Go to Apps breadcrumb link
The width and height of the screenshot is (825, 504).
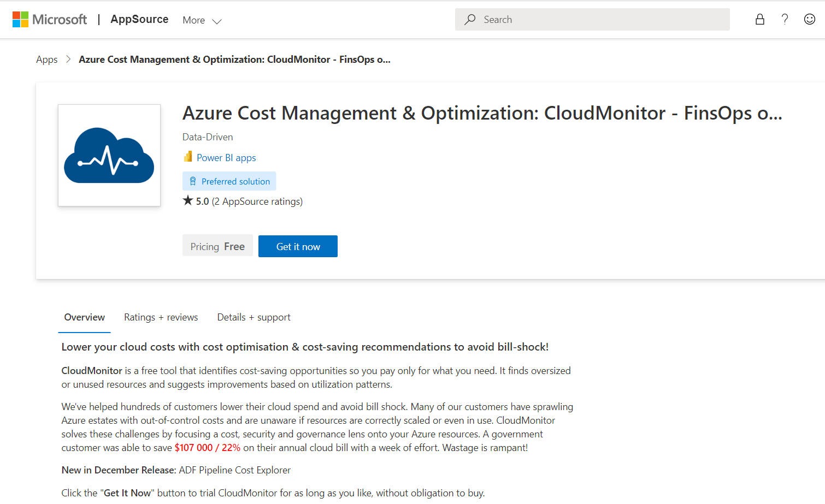[47, 60]
